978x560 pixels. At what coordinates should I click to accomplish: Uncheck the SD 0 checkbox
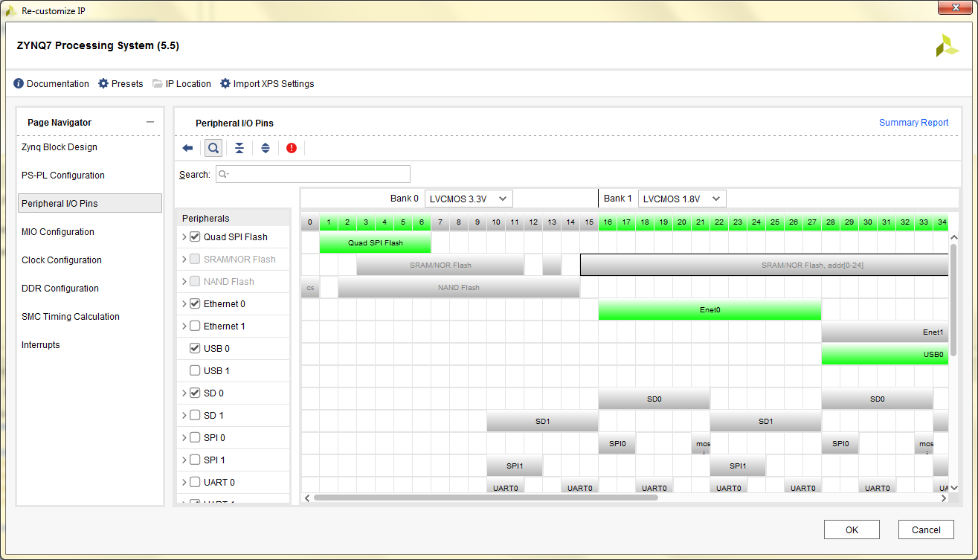pos(195,393)
